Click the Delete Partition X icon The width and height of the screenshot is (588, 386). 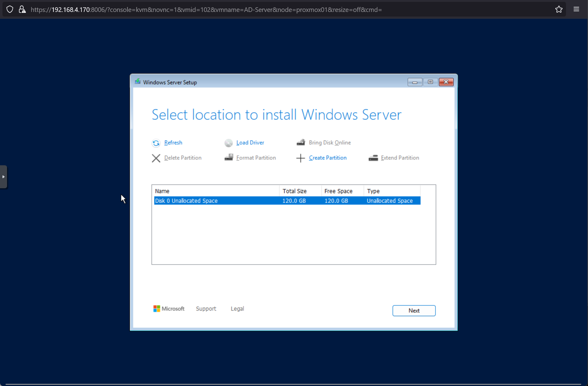click(x=156, y=158)
